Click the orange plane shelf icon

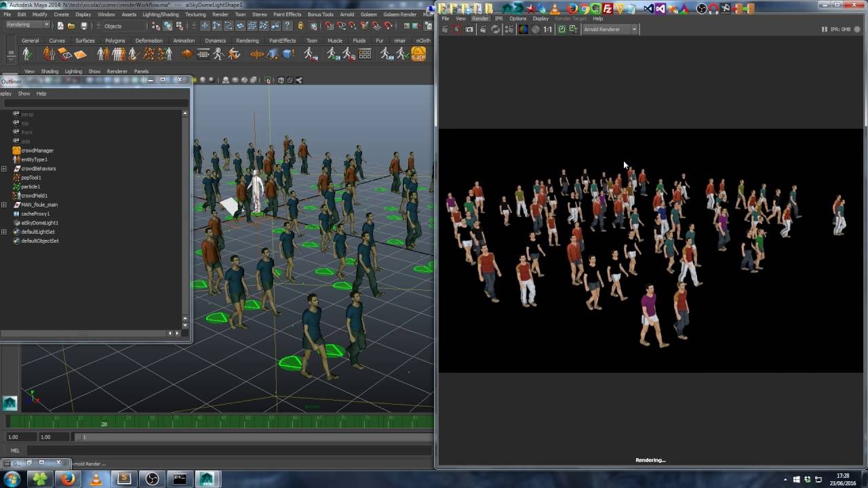(81, 54)
